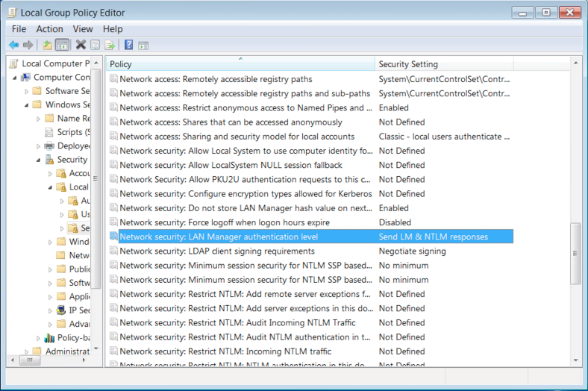Click the policy list scroll up arrow

[575, 63]
